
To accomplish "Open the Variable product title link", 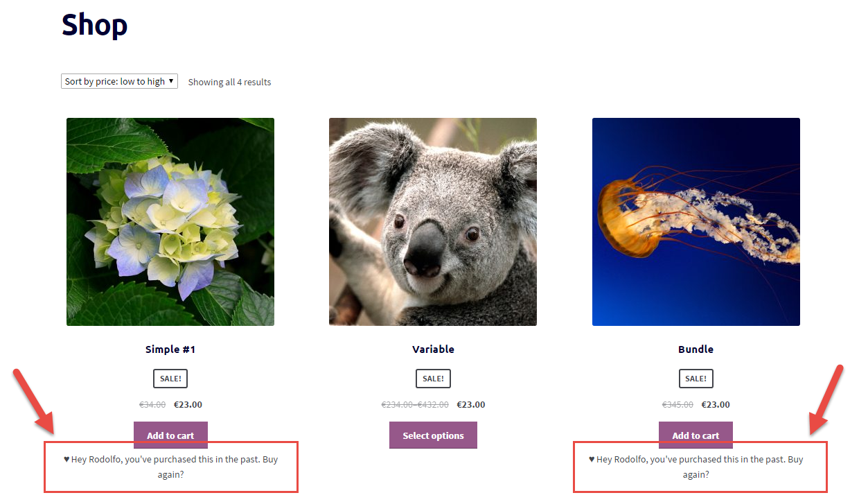I will pos(433,349).
